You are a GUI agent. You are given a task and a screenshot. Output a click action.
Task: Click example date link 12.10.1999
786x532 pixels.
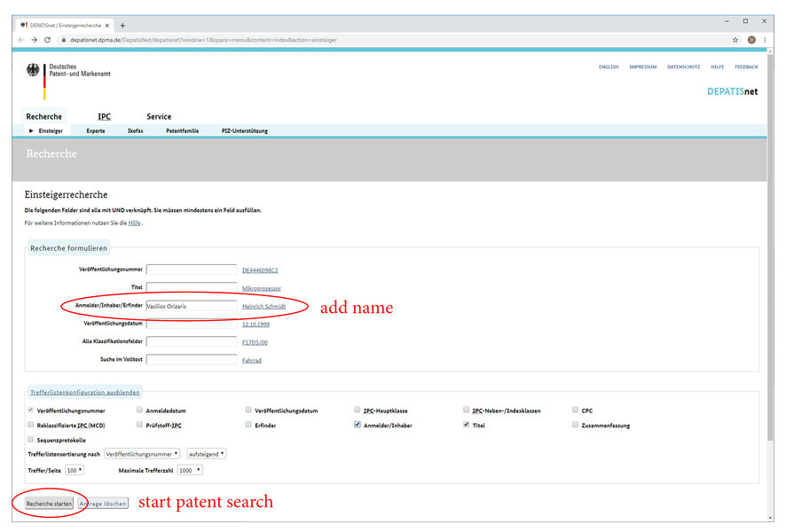coord(255,325)
